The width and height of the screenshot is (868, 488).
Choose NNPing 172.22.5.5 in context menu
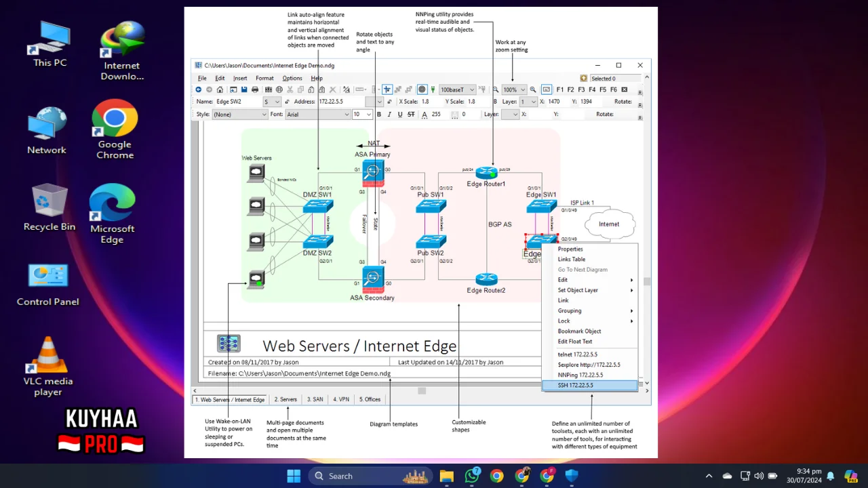pyautogui.click(x=589, y=375)
